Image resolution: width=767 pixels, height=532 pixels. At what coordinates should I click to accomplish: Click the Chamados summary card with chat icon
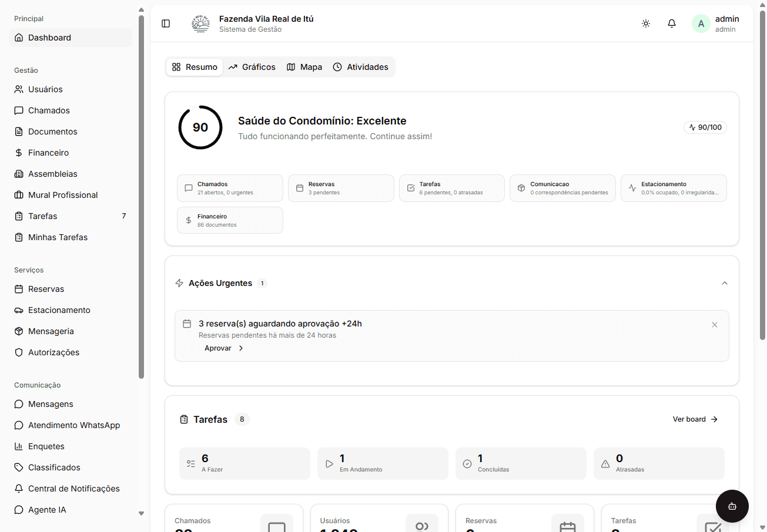[229, 188]
